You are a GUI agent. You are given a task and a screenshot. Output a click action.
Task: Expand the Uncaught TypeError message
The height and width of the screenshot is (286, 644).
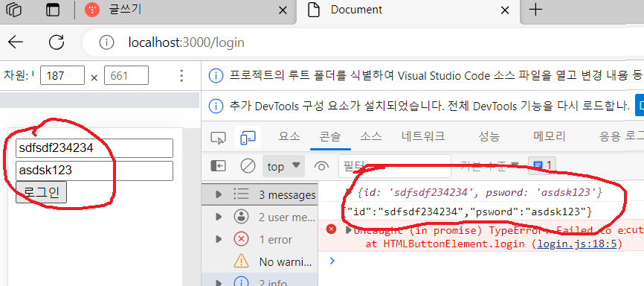[x=348, y=230]
